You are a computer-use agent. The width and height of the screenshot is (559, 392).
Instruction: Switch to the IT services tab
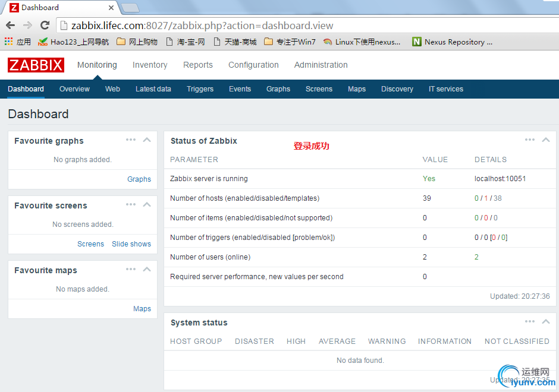(446, 89)
